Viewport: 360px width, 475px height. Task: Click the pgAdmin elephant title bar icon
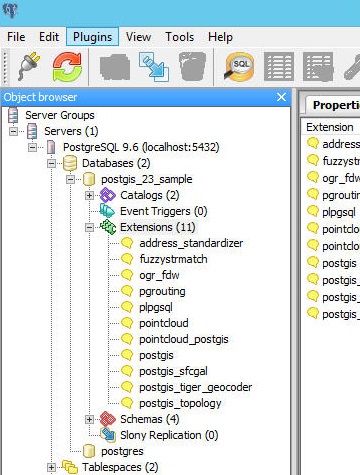point(10,9)
